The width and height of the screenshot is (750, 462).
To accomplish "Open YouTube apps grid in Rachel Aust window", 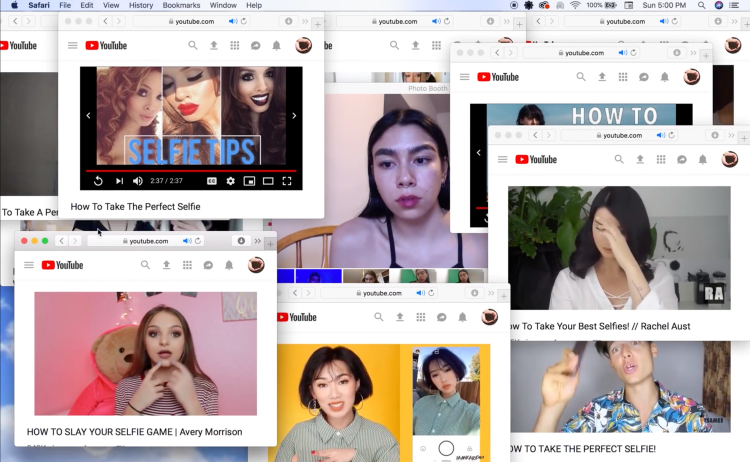I will pos(661,159).
